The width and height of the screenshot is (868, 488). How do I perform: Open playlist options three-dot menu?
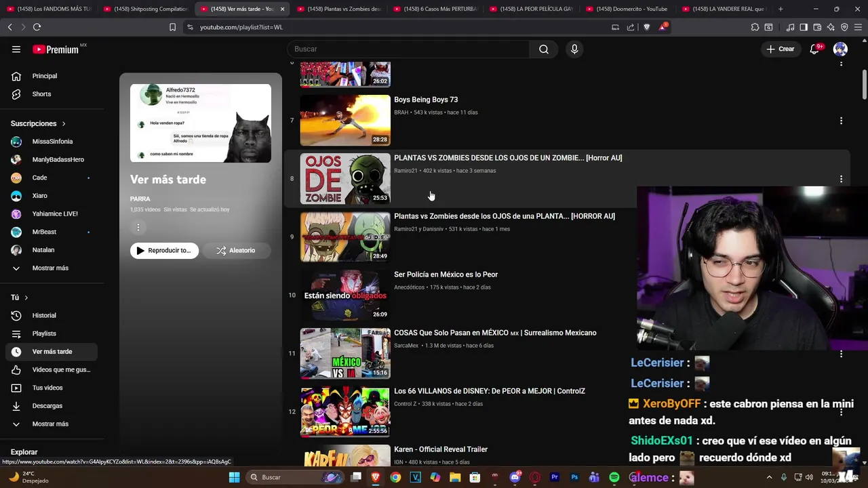(138, 228)
